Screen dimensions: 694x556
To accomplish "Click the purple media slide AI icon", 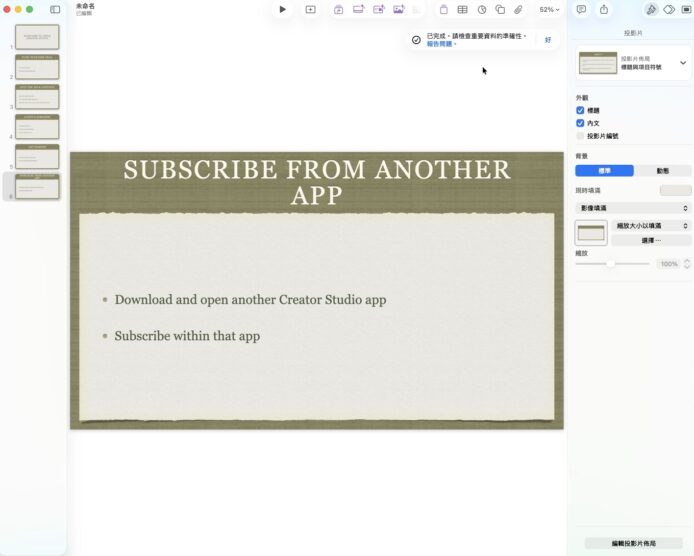I will point(378,9).
